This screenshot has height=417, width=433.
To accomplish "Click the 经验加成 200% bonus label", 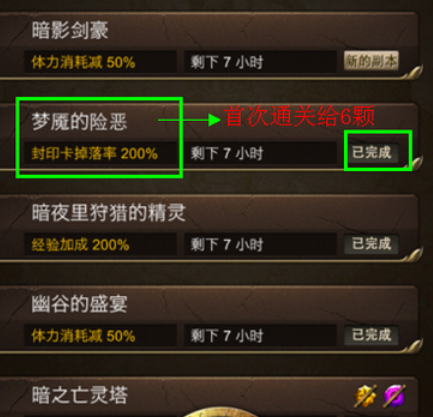I will [80, 245].
